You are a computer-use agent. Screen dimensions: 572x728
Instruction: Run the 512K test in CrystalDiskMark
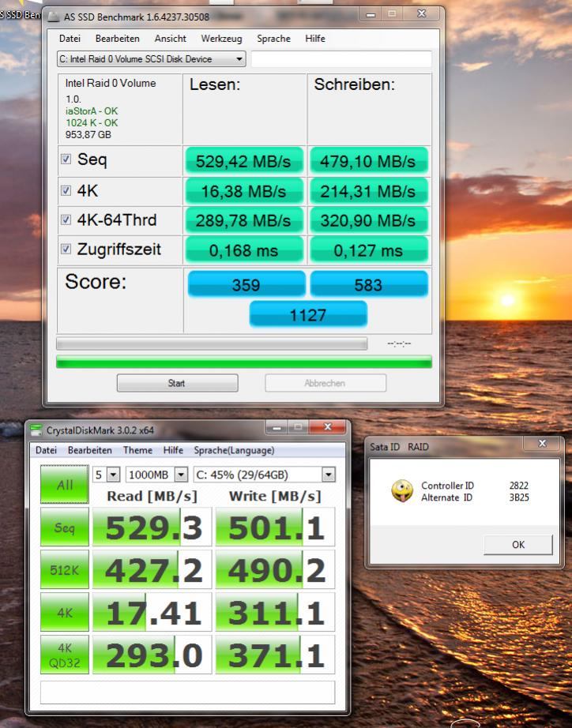(x=65, y=569)
